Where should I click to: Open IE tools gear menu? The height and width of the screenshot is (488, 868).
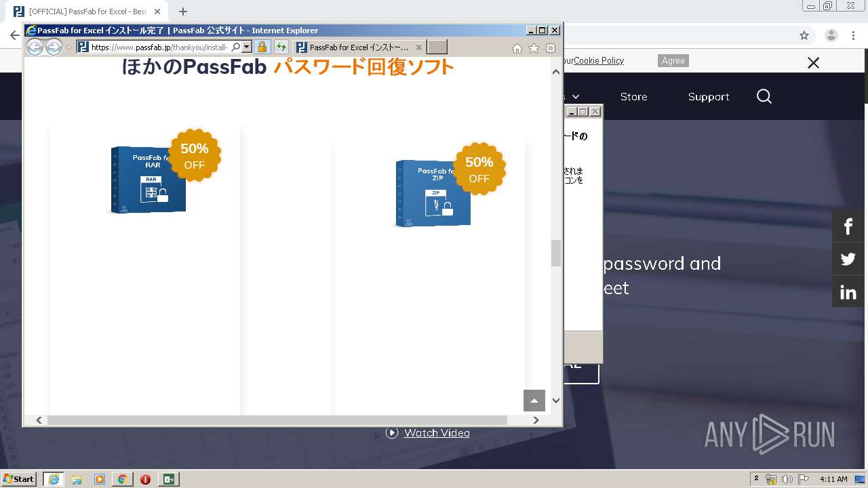pos(551,48)
